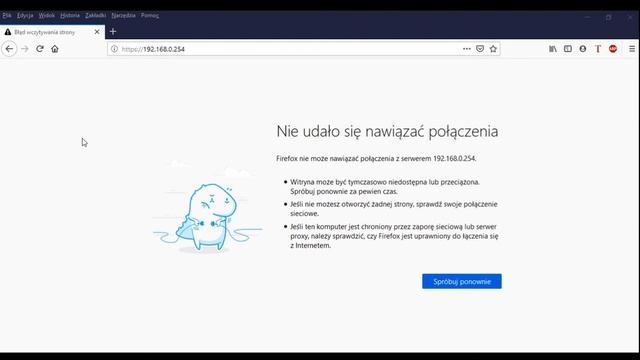Open the Zakładki menu

[96, 16]
